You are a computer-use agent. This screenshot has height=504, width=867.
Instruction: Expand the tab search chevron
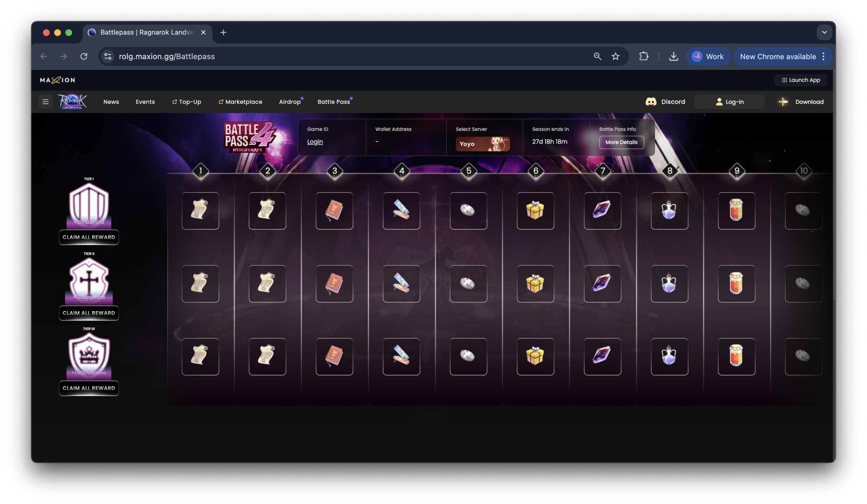click(x=824, y=32)
